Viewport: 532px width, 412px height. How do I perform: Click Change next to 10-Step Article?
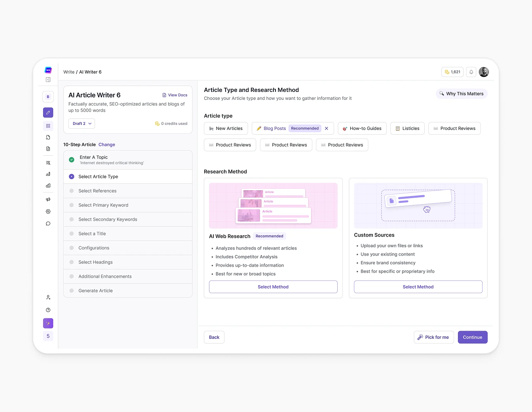(x=106, y=145)
